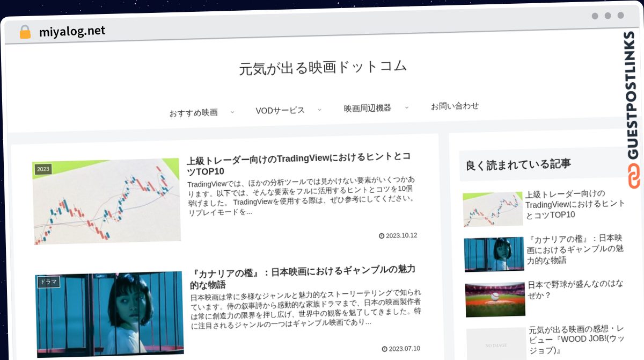Open sidebar TradingView chart thumbnail

(x=493, y=209)
